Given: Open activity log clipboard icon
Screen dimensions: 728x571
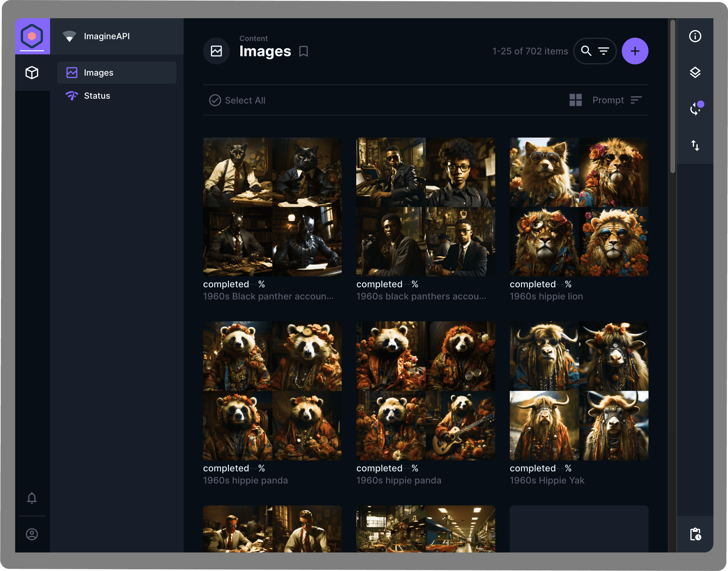Looking at the screenshot, I should click(696, 534).
